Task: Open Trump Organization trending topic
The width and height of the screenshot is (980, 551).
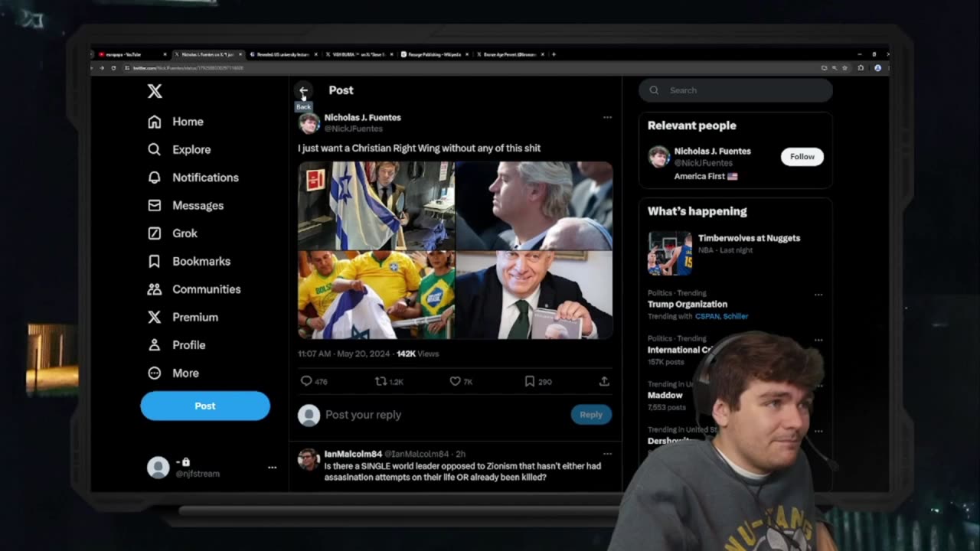Action: coord(688,304)
